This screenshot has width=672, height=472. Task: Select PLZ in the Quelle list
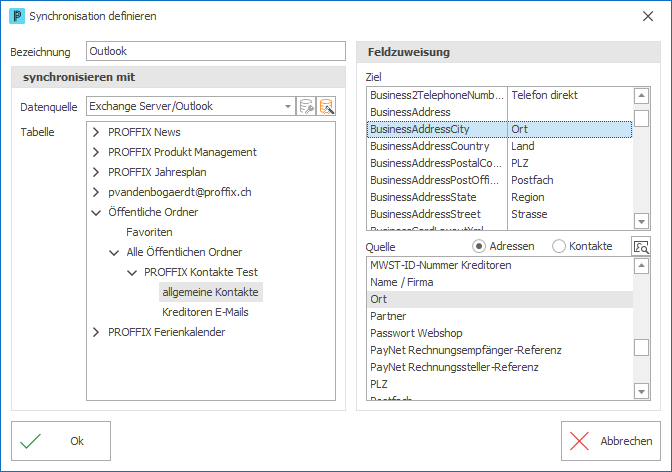point(500,384)
